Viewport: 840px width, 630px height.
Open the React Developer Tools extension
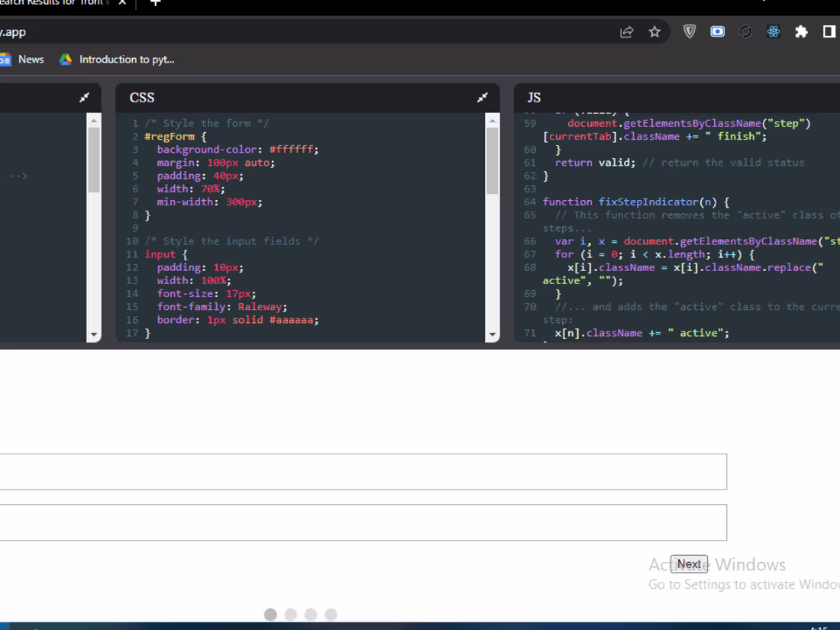[773, 31]
